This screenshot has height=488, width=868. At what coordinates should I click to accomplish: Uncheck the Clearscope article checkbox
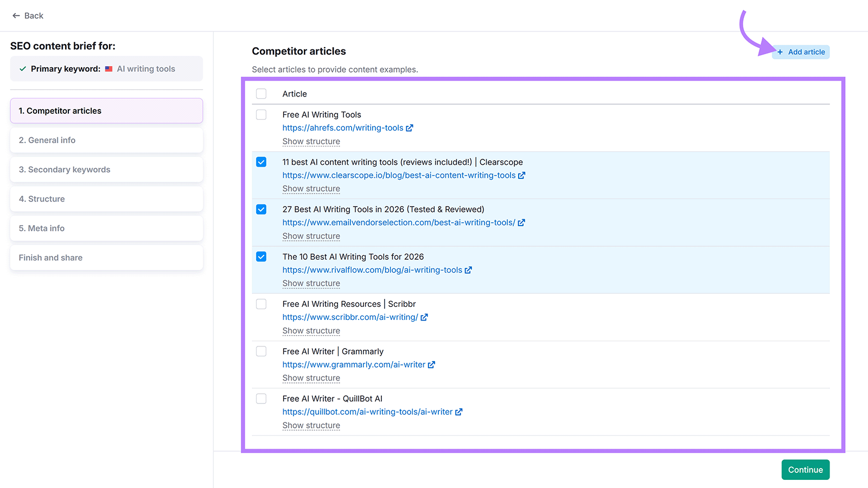(261, 162)
